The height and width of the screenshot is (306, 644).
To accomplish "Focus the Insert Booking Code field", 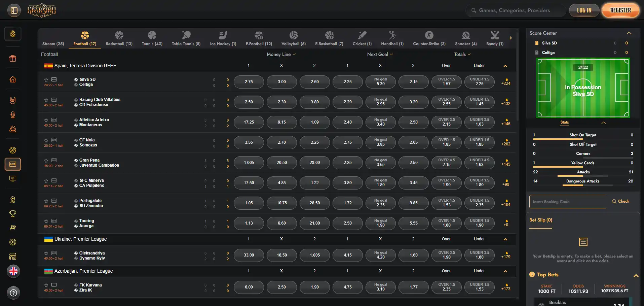I will coord(568,202).
